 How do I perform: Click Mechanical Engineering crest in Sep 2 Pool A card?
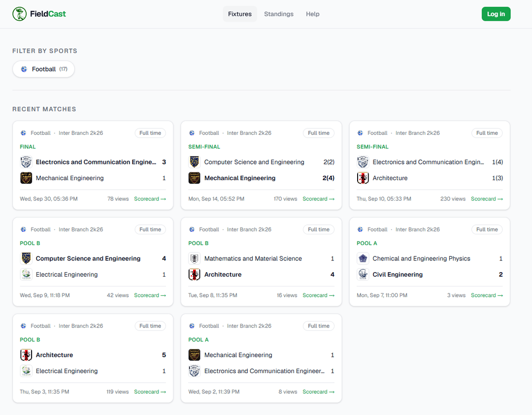point(195,355)
